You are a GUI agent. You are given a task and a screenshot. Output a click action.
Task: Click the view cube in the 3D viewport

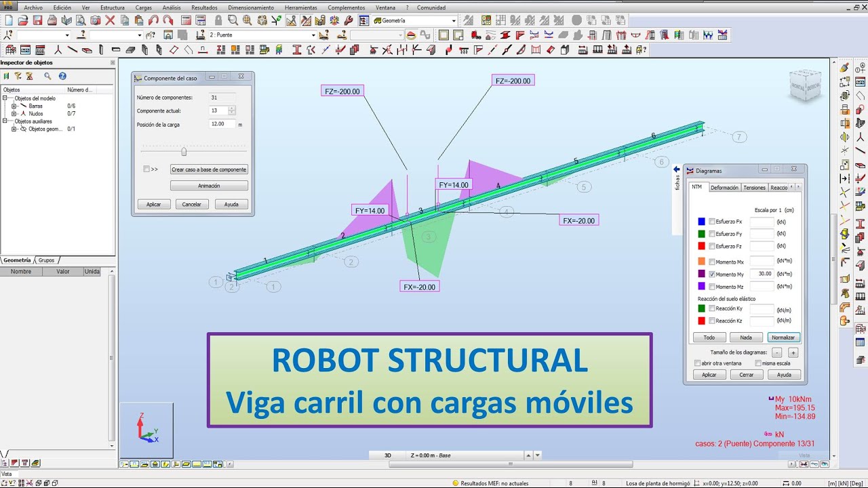(x=806, y=86)
